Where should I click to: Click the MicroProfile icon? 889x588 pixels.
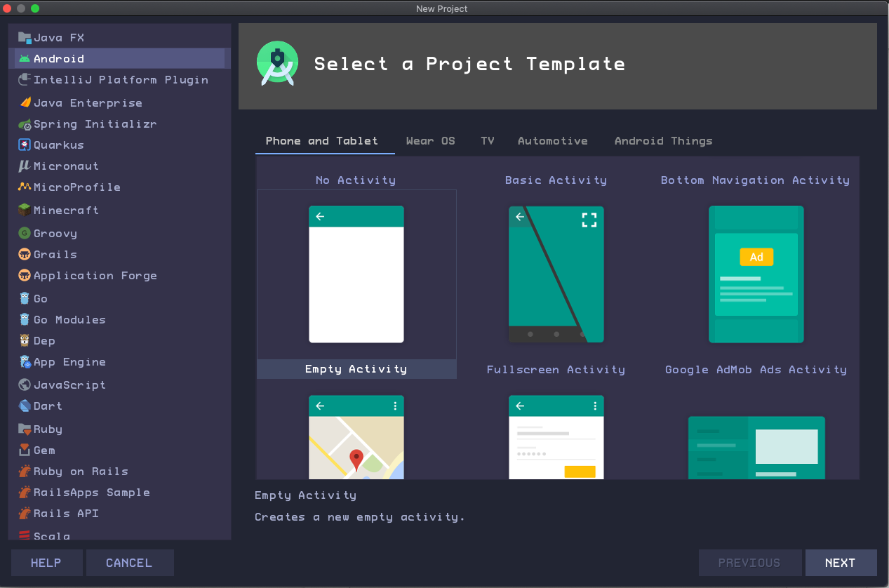[25, 187]
